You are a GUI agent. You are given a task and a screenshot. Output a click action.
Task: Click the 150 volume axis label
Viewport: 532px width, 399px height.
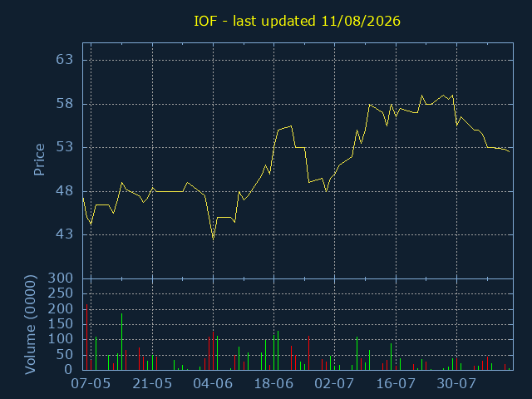coord(61,324)
